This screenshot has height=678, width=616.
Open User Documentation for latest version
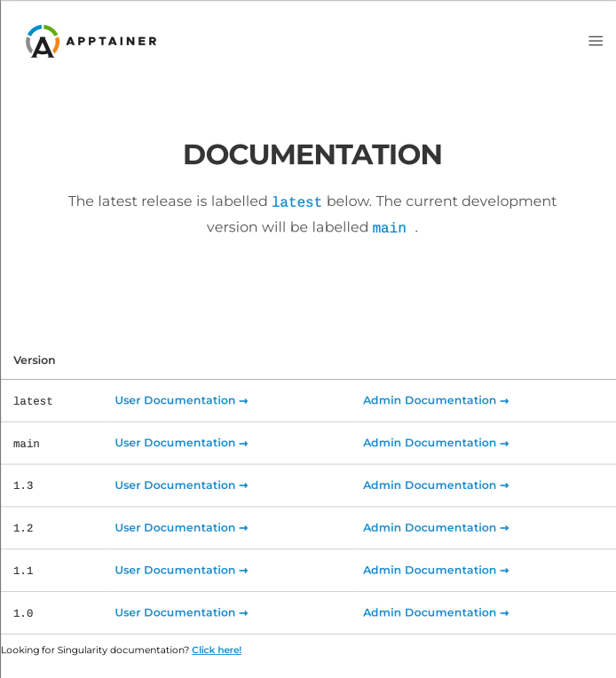pos(181,400)
